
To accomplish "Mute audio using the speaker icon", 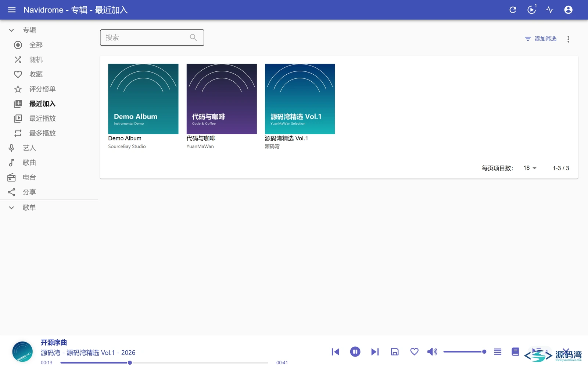I will [432, 352].
